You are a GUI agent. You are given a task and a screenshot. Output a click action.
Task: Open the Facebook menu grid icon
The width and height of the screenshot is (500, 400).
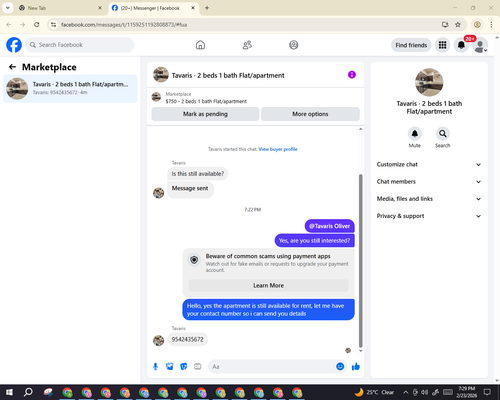click(442, 45)
